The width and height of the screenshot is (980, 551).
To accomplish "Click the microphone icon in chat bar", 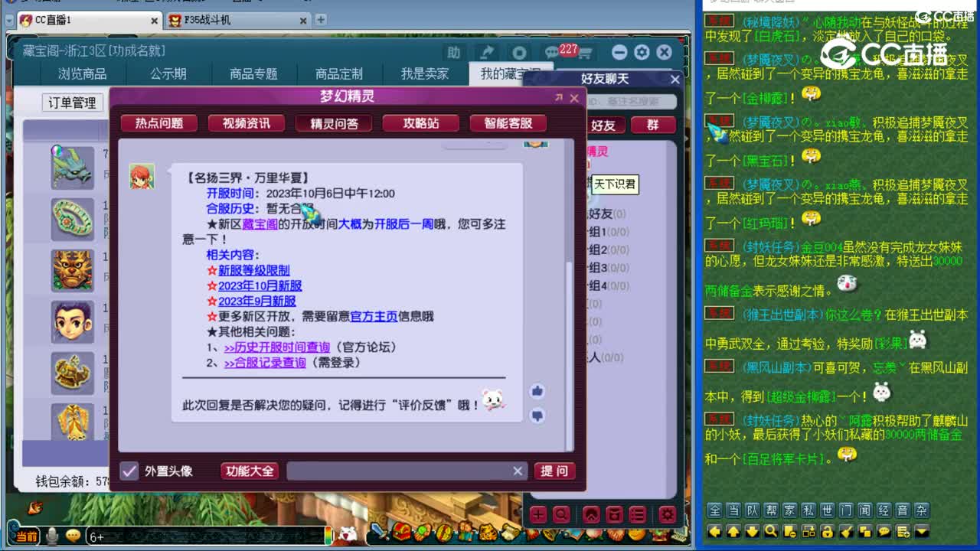I will pyautogui.click(x=52, y=536).
